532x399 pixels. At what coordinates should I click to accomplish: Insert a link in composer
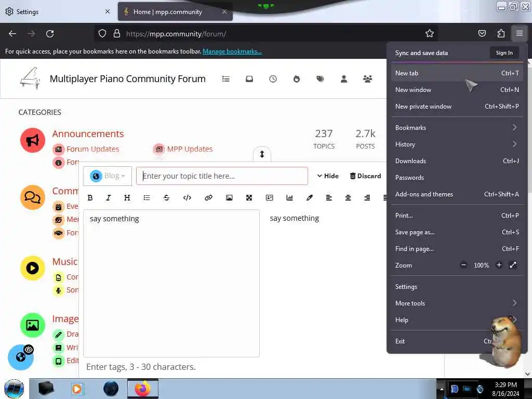coord(208,198)
